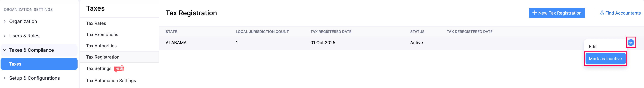
Task: Select Mark as Inactive option
Action: (605, 59)
